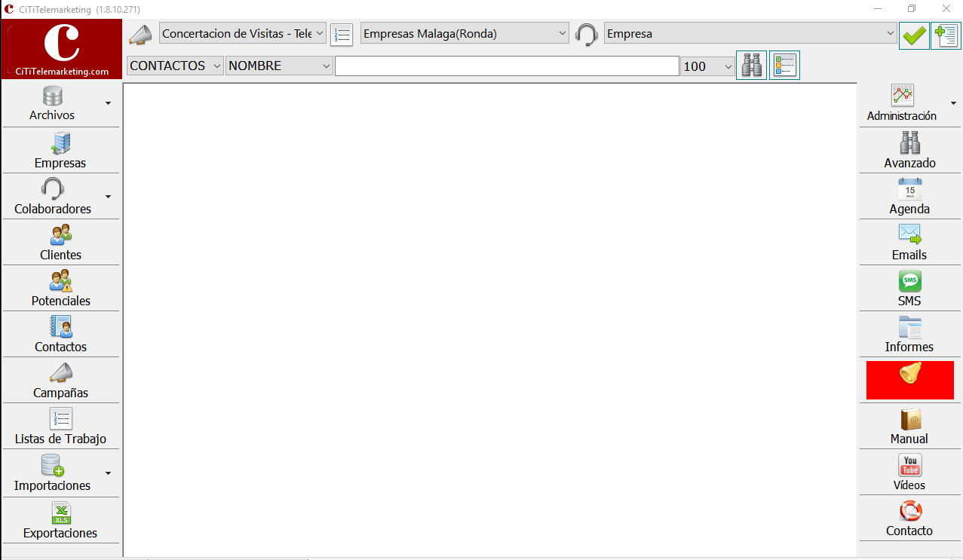Click the binoculars search icon in toolbar
The width and height of the screenshot is (963, 560).
pos(752,66)
